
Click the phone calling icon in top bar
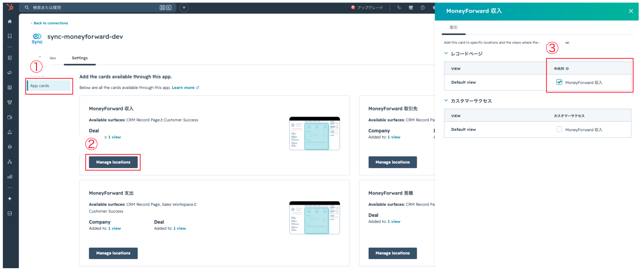(x=399, y=7)
